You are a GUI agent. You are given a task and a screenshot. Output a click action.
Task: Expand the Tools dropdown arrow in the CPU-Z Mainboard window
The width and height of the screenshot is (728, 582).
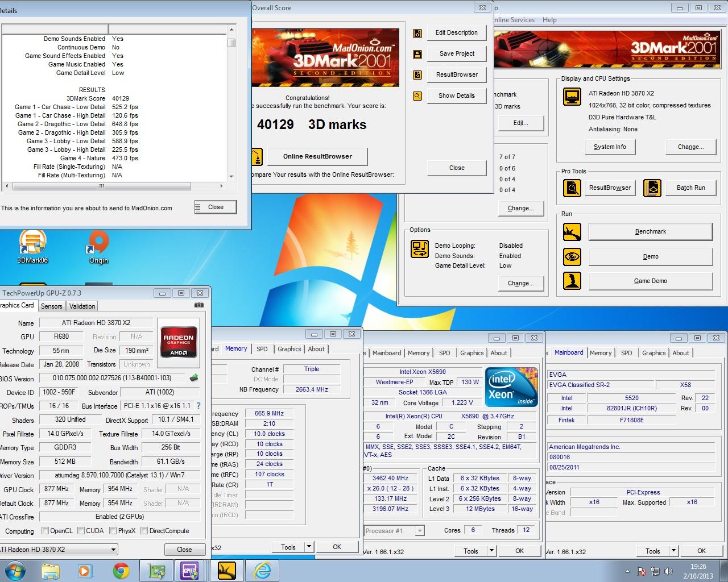click(673, 551)
